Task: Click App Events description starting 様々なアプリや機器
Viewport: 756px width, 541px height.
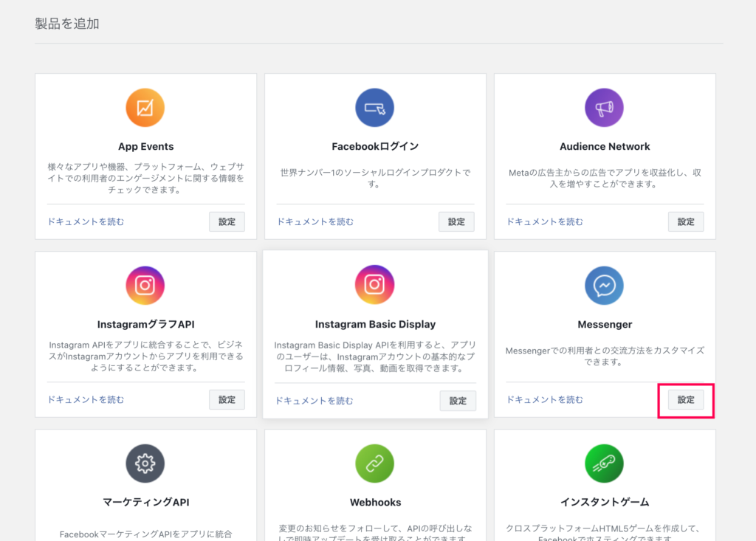Action: pyautogui.click(x=146, y=179)
